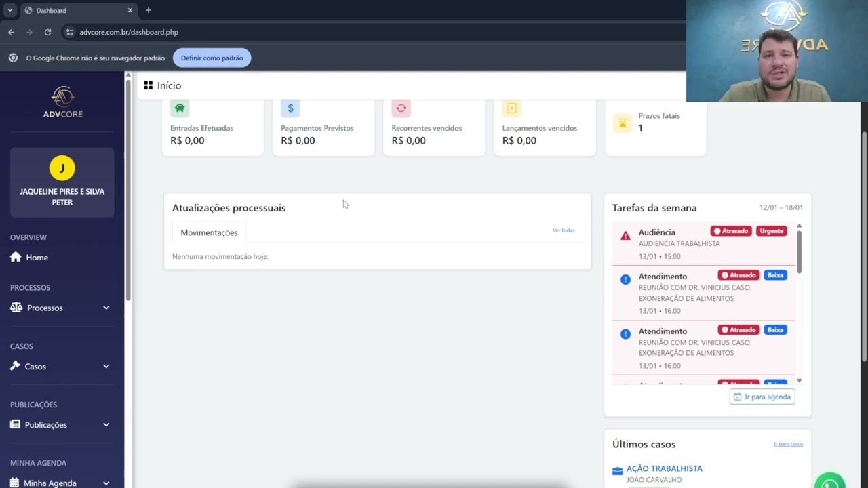Click the Prazos fatais hourglass icon

(623, 123)
